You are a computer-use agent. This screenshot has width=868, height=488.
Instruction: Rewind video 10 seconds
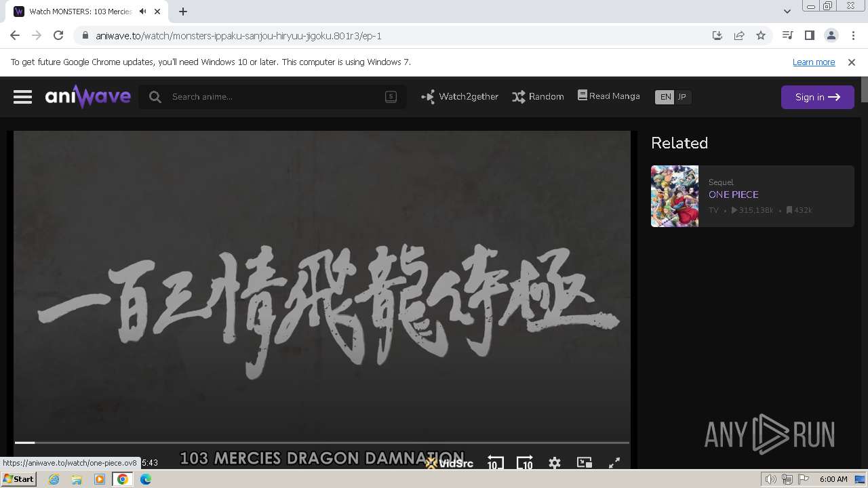495,462
